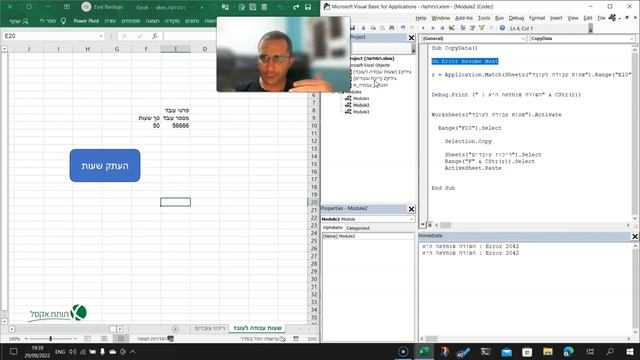Open the Format menu in VBA editor
This screenshot has width=640, height=360.
[x=537, y=18]
